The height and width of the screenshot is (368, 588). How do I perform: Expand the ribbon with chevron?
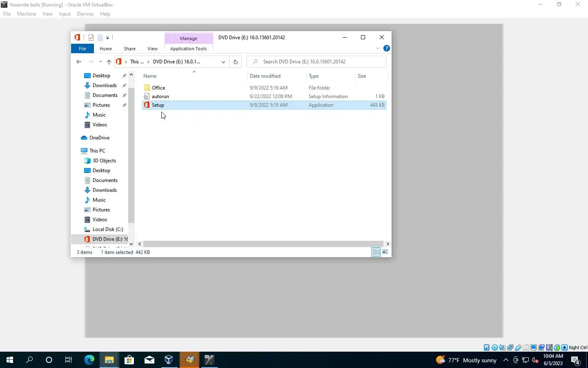tap(378, 48)
